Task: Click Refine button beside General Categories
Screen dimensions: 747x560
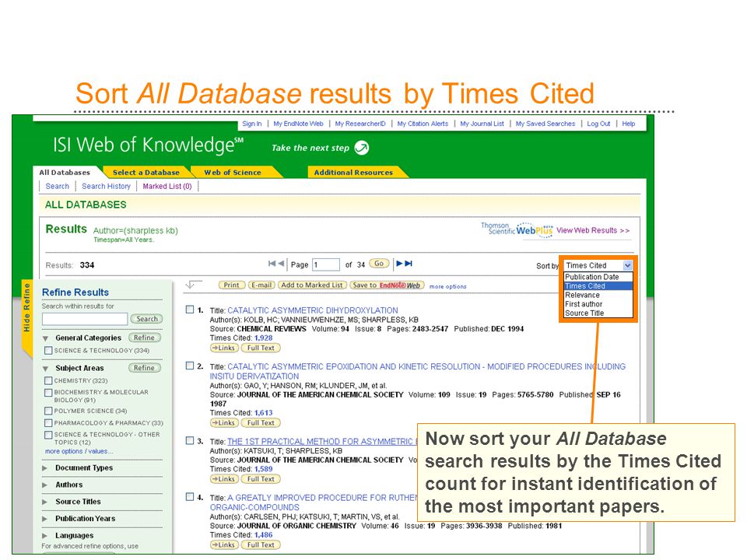Action: pyautogui.click(x=145, y=338)
